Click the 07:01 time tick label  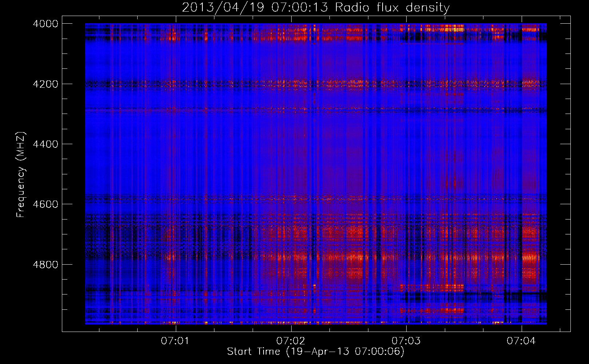click(x=176, y=341)
